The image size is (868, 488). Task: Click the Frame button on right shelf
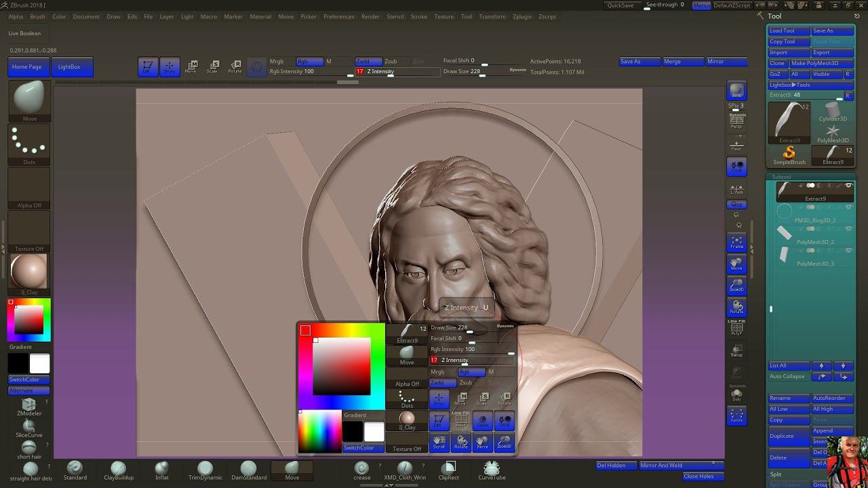coord(736,243)
